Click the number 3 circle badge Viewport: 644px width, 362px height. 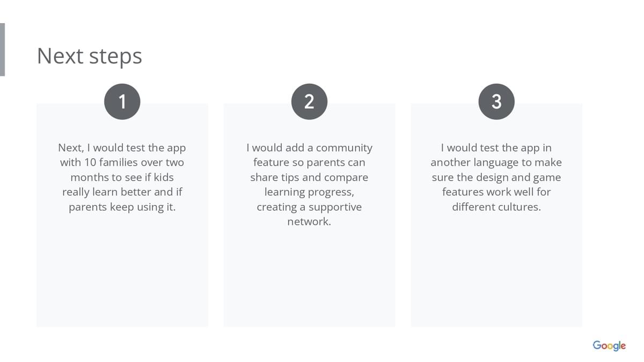pos(496,101)
